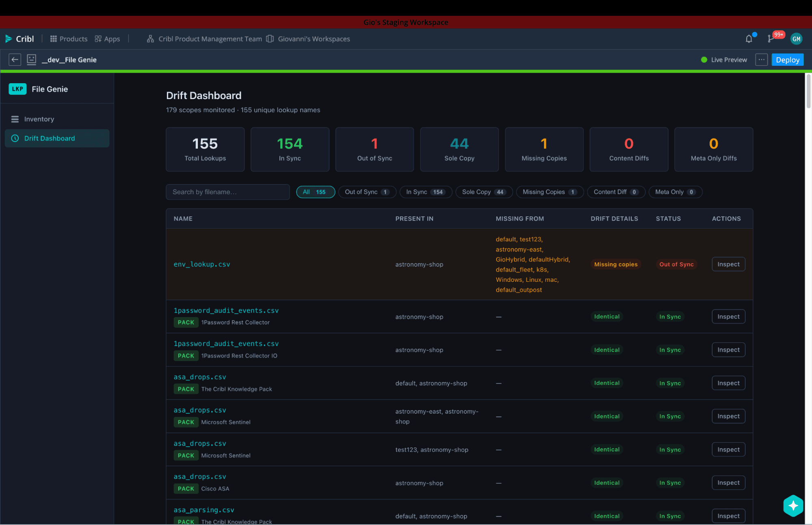Open version control branch icon with 99+ badge
This screenshot has height=525, width=812.
tap(770, 39)
